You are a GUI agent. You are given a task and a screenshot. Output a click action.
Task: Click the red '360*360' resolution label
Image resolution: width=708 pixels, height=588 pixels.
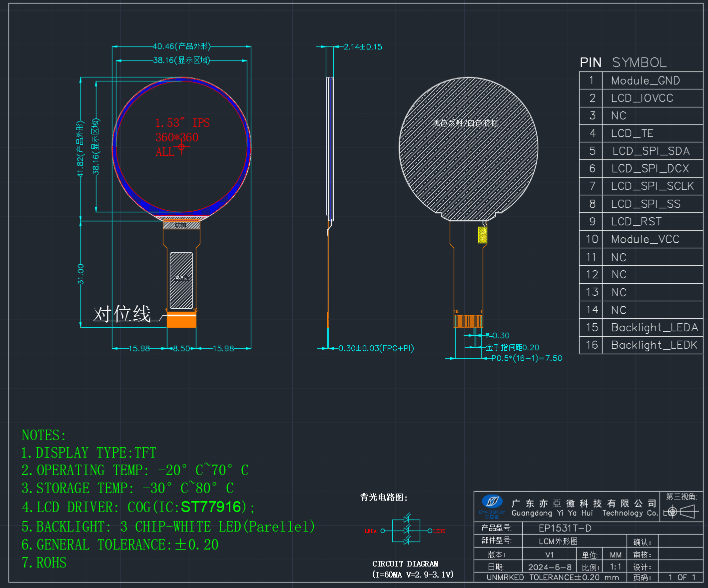(177, 137)
